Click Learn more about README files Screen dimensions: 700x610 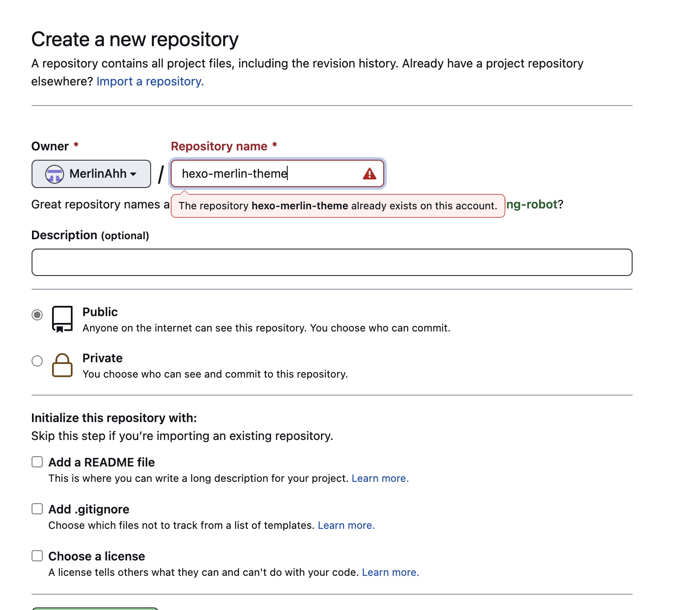[x=380, y=478]
